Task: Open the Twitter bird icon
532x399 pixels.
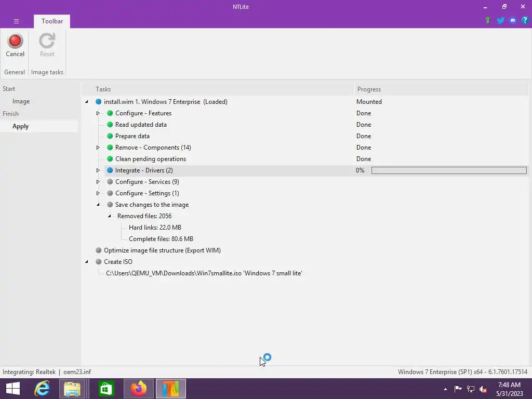Action: [x=500, y=20]
